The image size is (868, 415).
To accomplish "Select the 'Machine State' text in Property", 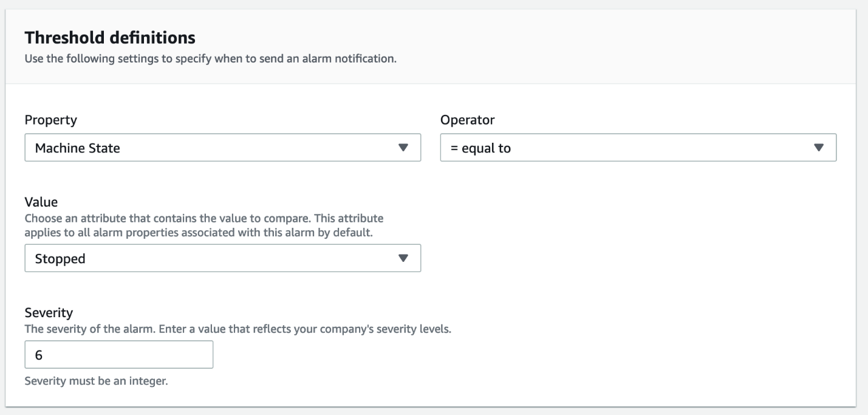I will (77, 148).
